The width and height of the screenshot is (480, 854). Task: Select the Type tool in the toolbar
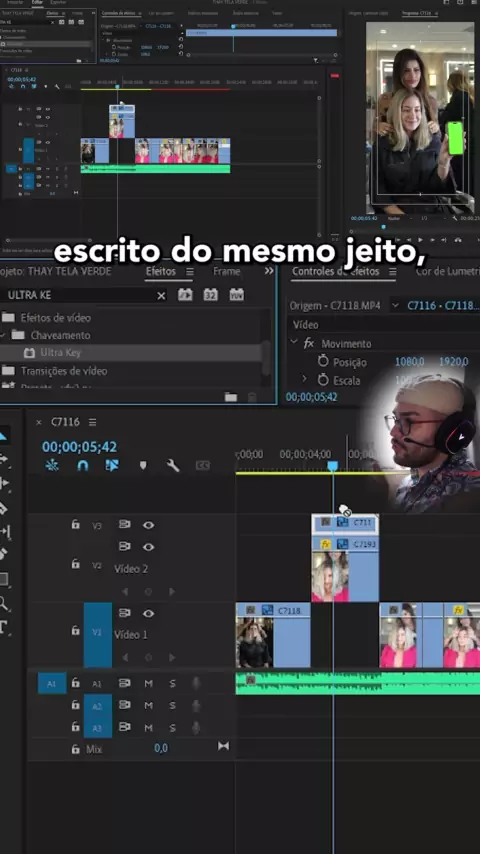[3, 626]
